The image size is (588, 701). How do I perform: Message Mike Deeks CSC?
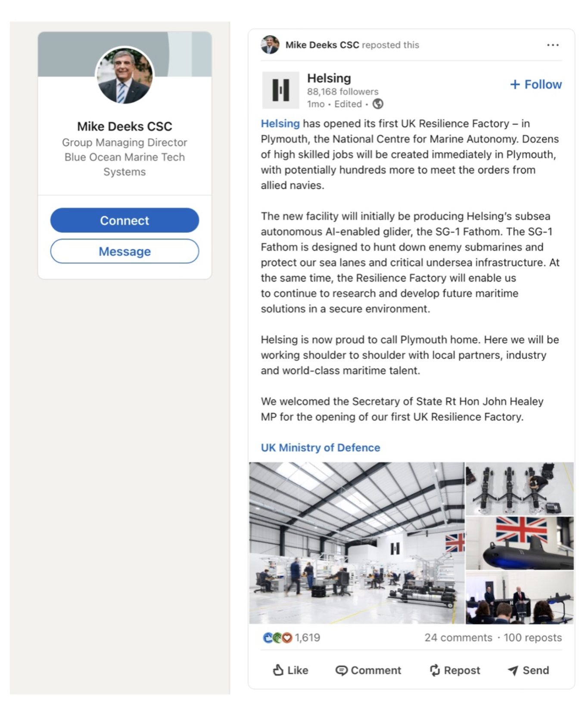click(x=124, y=251)
